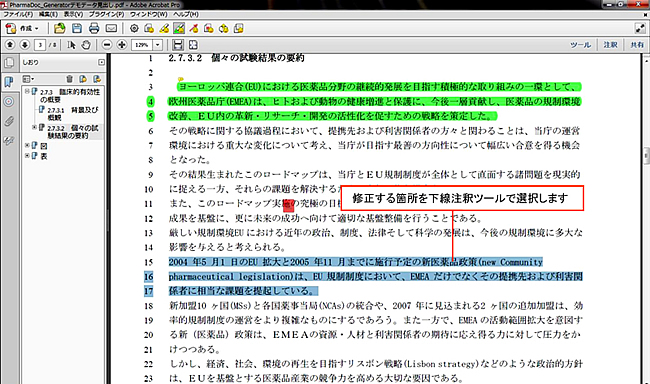The image size is (650, 384).
Task: Click the 129% zoom value field
Action: [142, 45]
